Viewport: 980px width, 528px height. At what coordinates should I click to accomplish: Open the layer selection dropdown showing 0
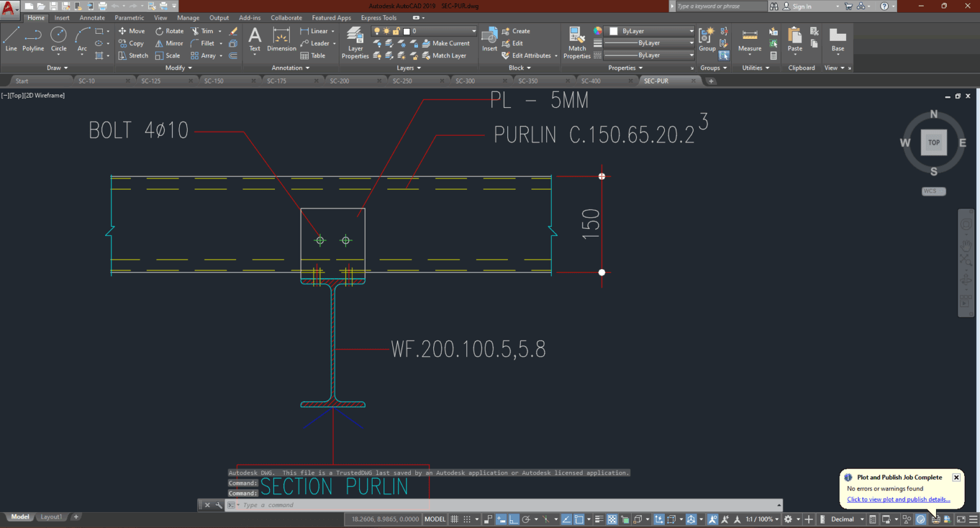(474, 30)
